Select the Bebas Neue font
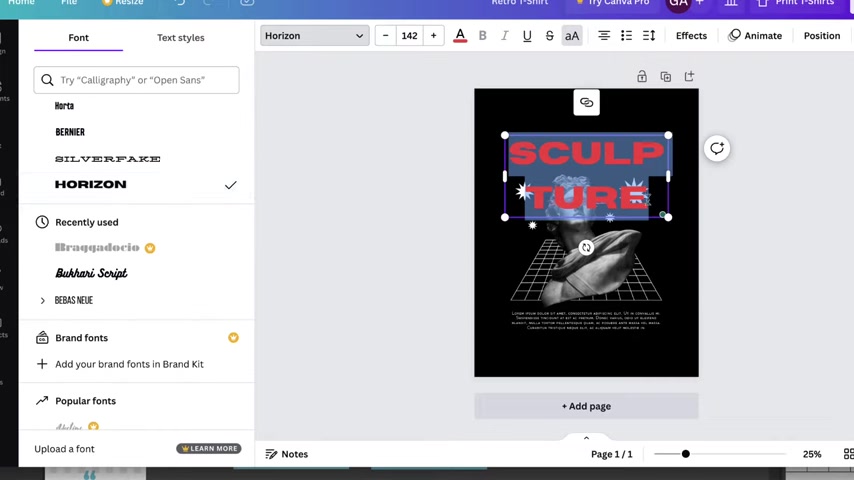 74,300
